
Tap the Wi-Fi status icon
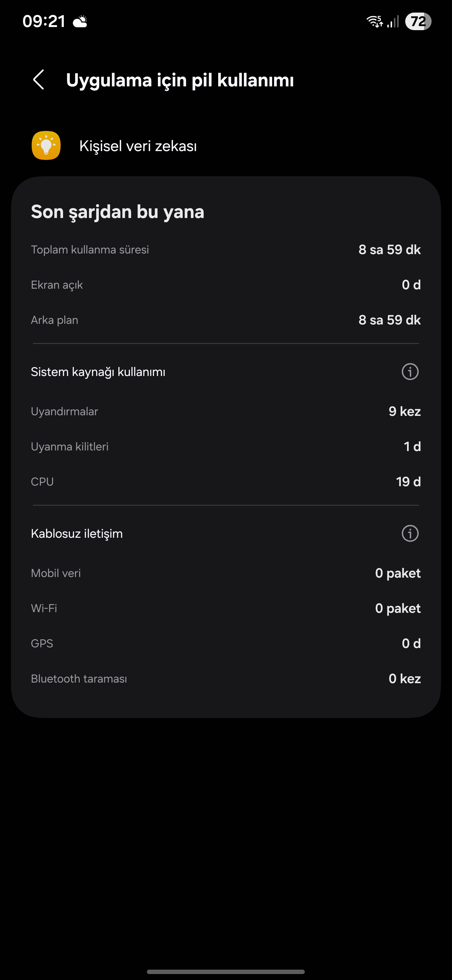coord(374,21)
